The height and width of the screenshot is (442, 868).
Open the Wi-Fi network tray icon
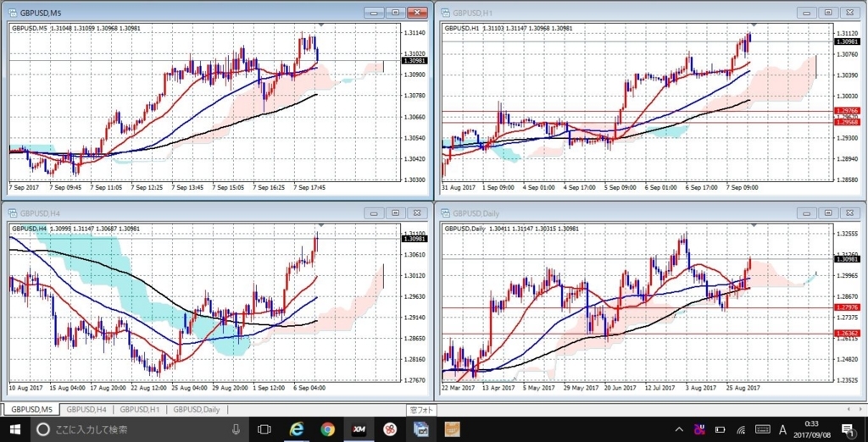coord(741,429)
